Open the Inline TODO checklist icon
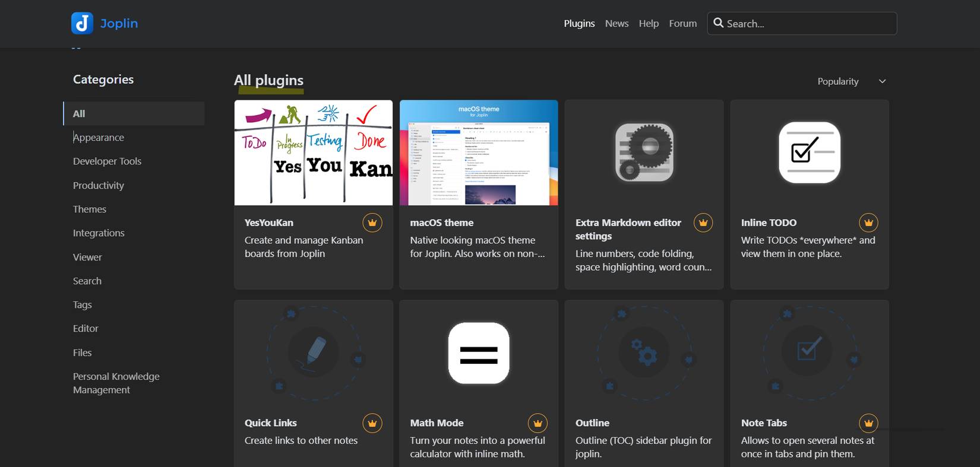 [810, 153]
